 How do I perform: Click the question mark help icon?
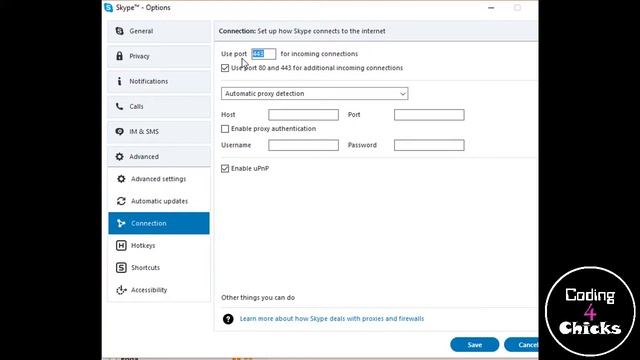228,319
